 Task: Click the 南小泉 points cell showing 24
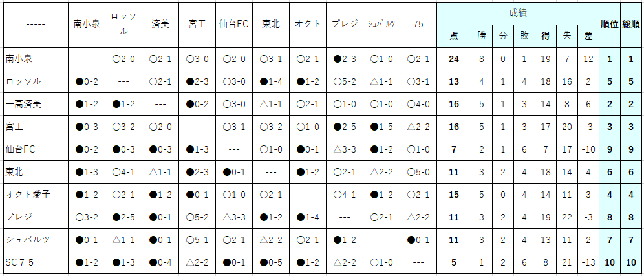coord(453,59)
